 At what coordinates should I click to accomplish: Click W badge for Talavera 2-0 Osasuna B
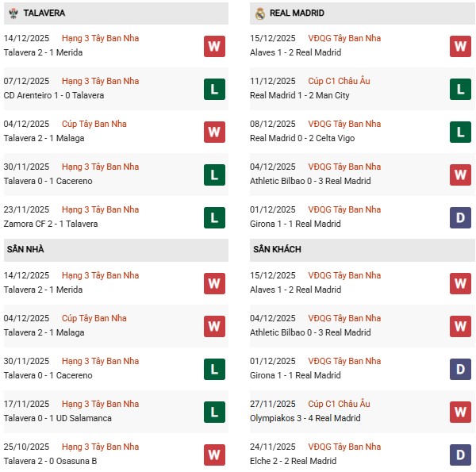coord(213,455)
